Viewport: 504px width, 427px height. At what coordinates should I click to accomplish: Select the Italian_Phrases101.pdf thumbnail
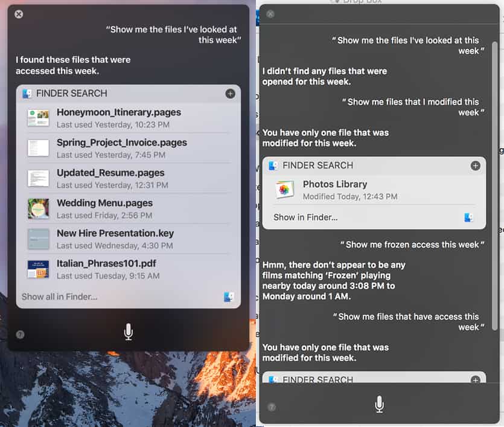(x=38, y=269)
